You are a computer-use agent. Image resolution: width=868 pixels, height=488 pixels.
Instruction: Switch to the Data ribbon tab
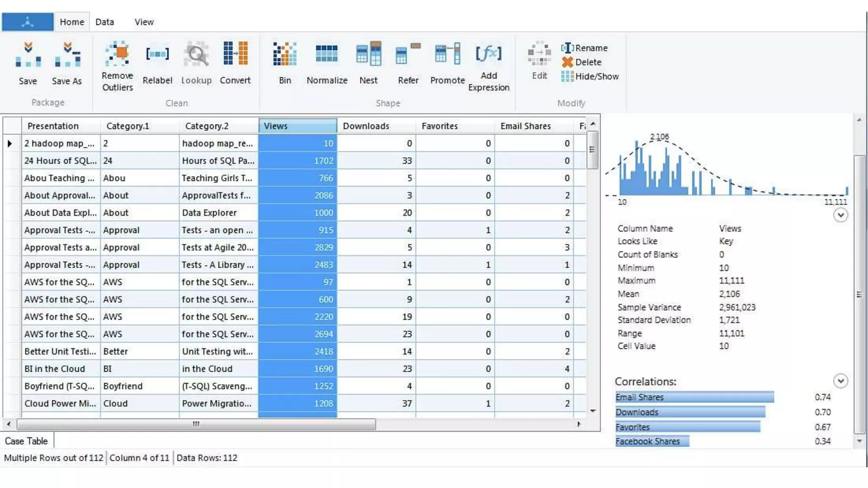point(104,22)
